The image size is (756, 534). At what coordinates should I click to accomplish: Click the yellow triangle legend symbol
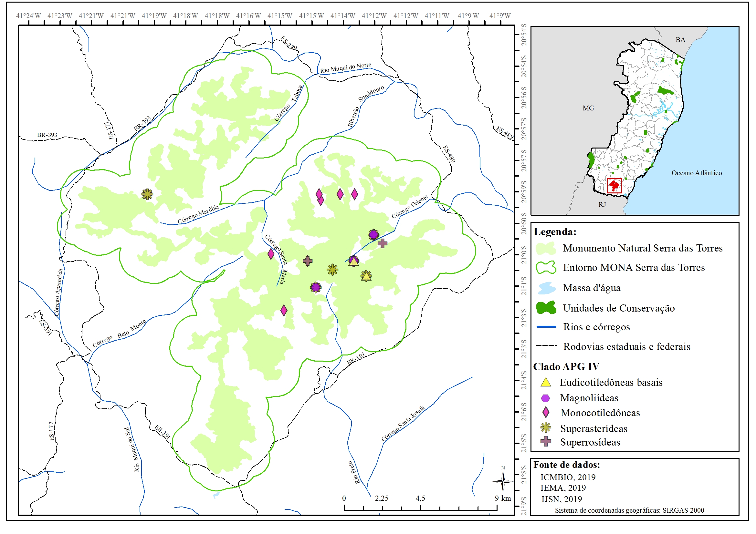546,383
